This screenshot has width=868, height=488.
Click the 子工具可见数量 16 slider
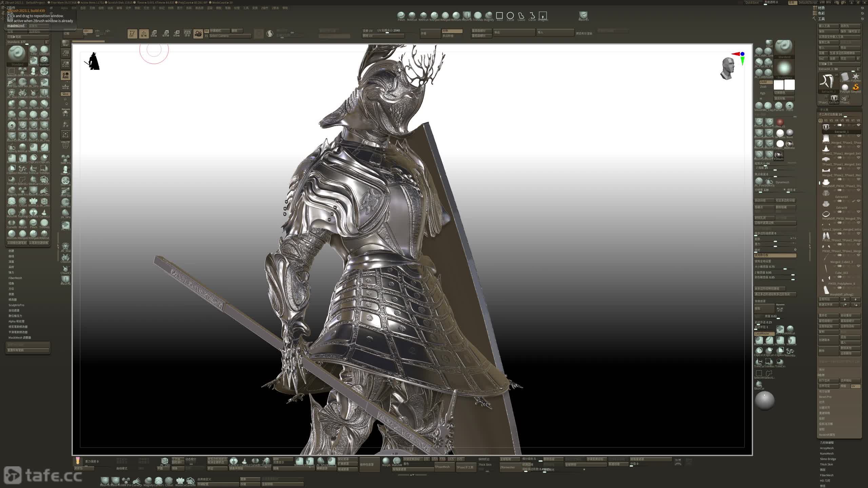[x=840, y=115]
